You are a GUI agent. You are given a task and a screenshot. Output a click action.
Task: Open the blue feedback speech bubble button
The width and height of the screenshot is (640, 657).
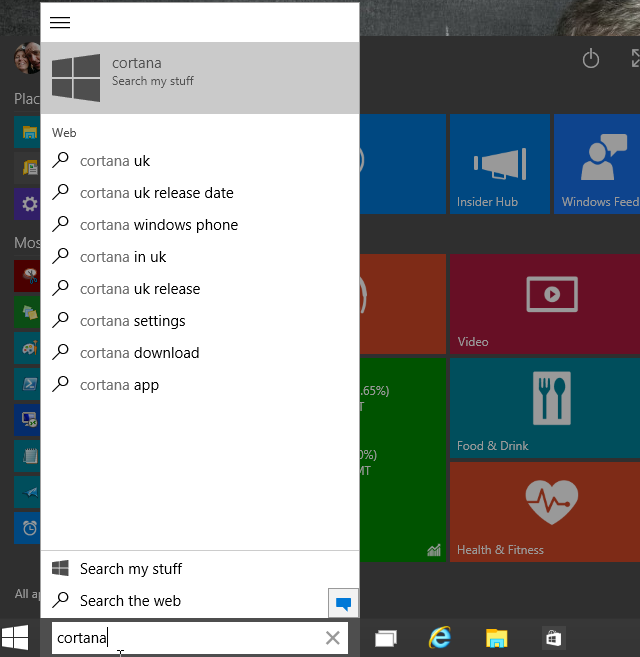(x=343, y=603)
